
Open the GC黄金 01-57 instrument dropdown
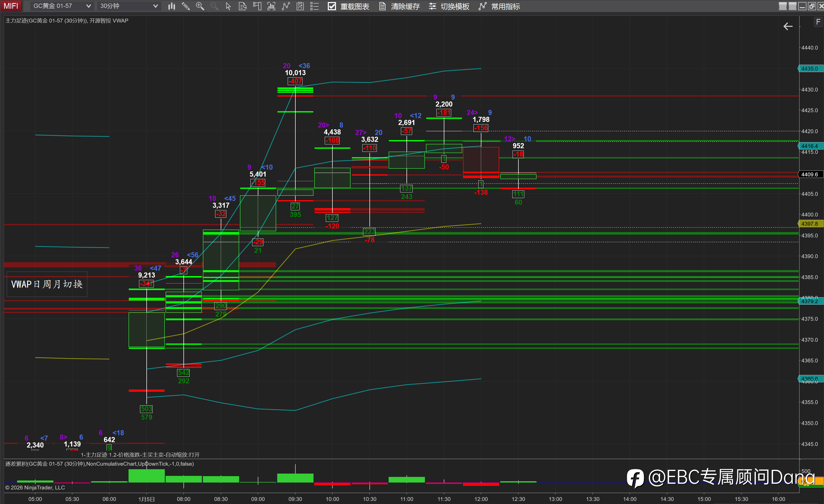click(x=62, y=6)
